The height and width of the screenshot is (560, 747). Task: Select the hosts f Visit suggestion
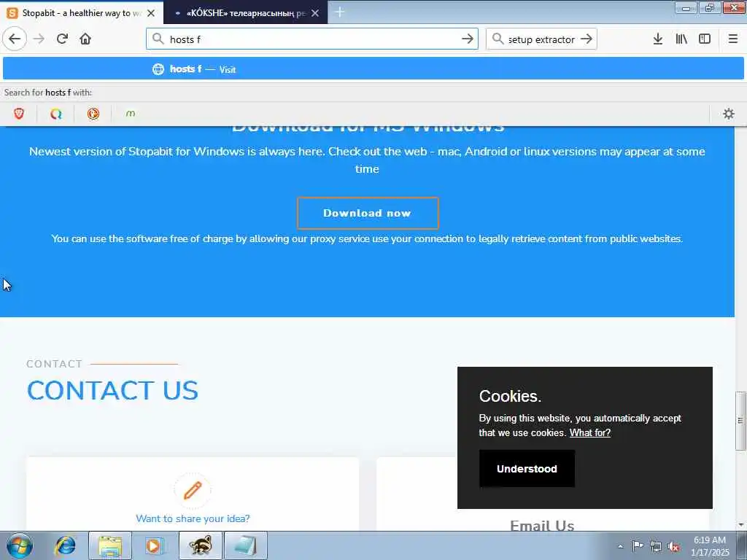(373, 69)
